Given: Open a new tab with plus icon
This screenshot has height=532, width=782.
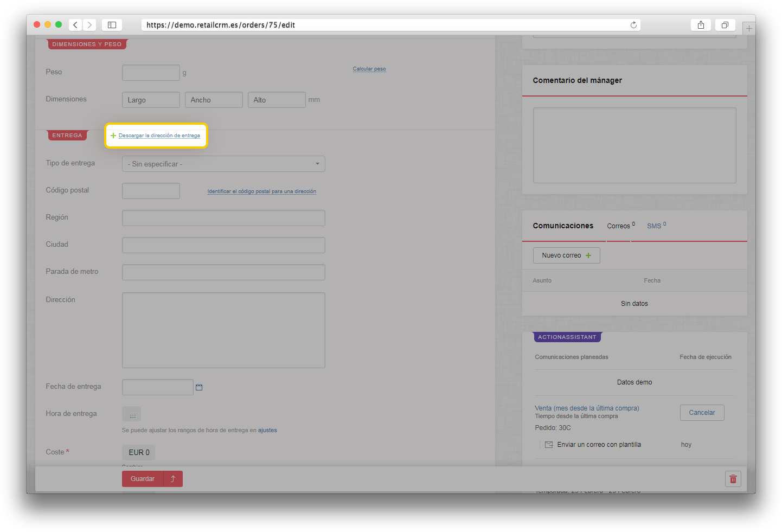Looking at the screenshot, I should tap(749, 28).
